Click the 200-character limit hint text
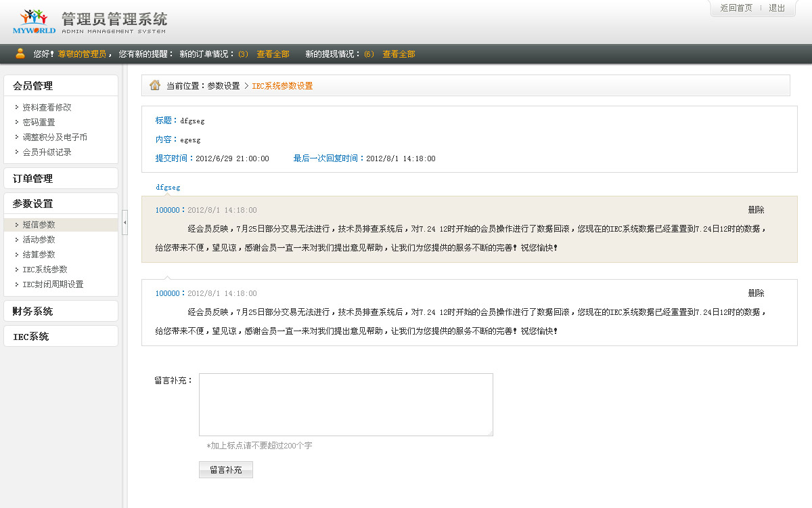This screenshot has height=508, width=812. pyautogui.click(x=259, y=446)
